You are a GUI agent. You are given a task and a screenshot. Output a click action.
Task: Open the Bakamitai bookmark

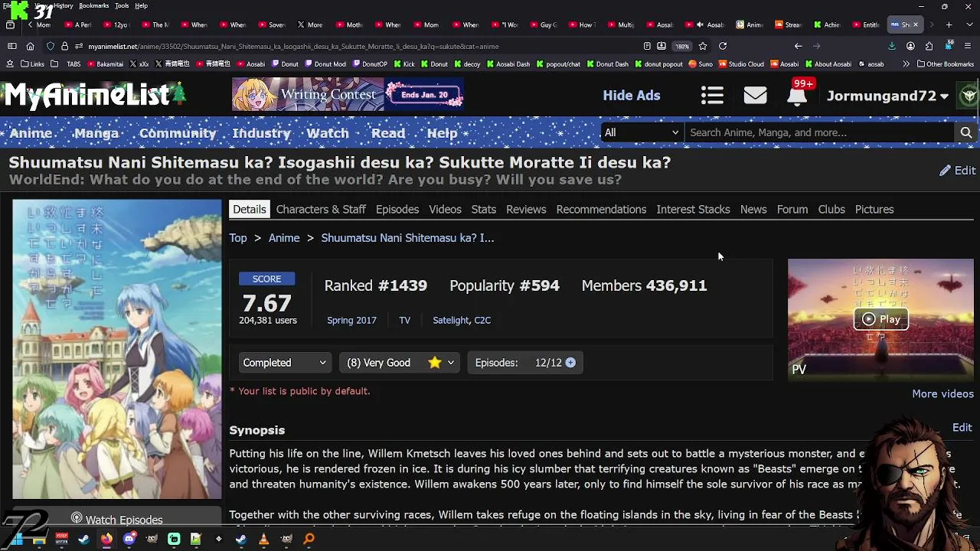click(104, 64)
